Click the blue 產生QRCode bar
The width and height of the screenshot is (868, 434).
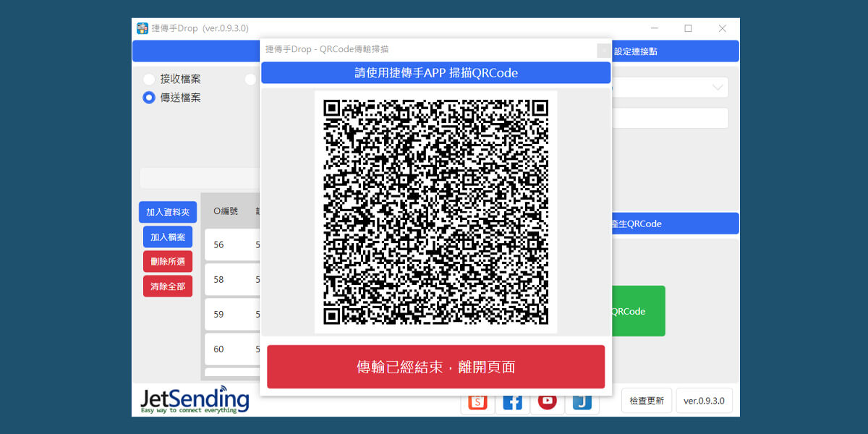click(675, 224)
